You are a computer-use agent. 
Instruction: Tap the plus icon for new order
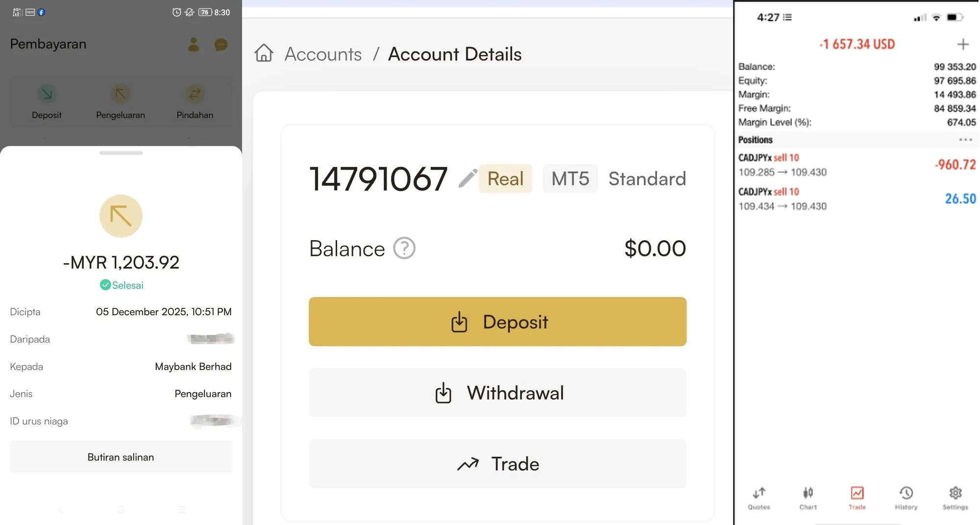click(x=963, y=44)
